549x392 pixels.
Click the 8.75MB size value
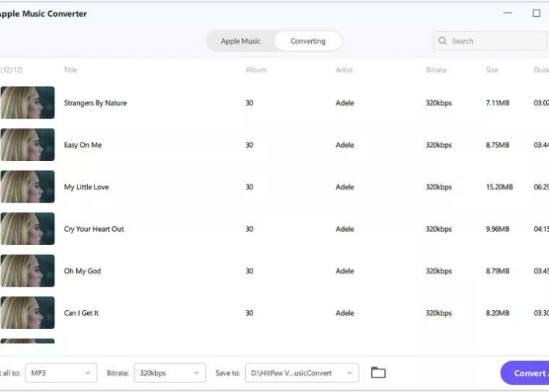[497, 145]
